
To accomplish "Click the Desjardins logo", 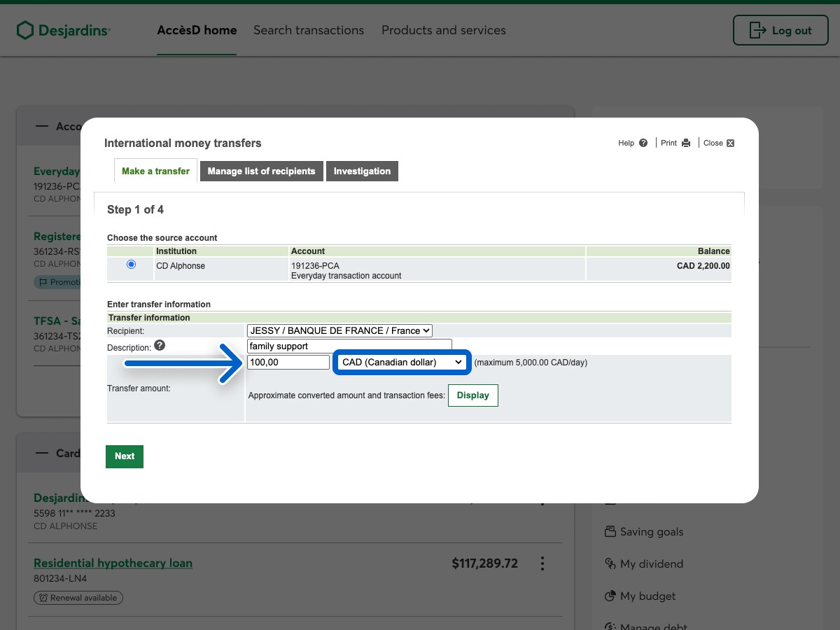I will (x=64, y=30).
